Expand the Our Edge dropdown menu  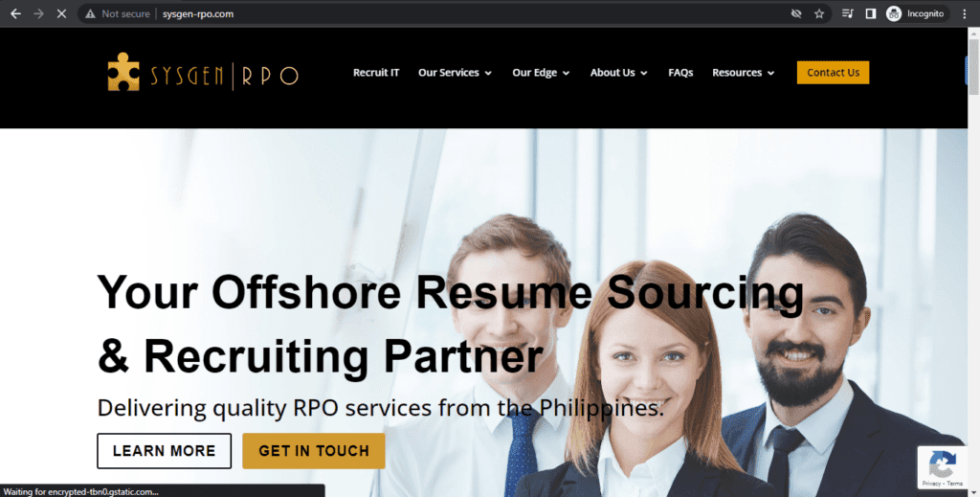[542, 73]
